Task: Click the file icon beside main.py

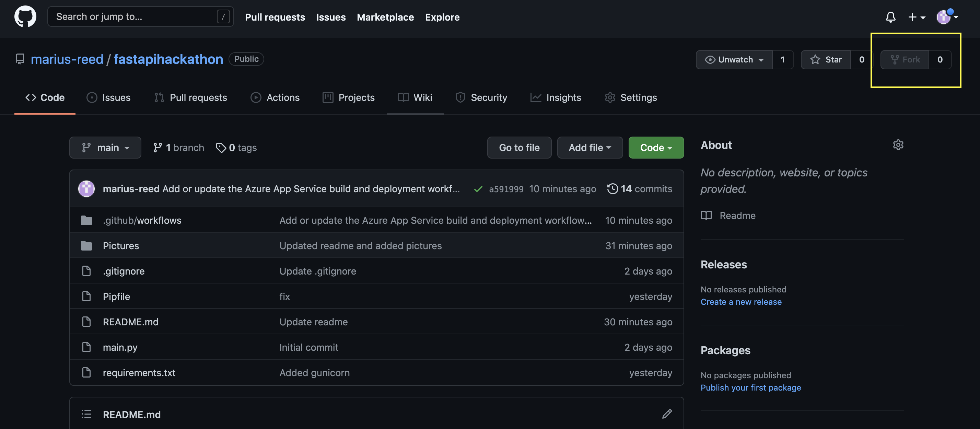Action: point(86,347)
